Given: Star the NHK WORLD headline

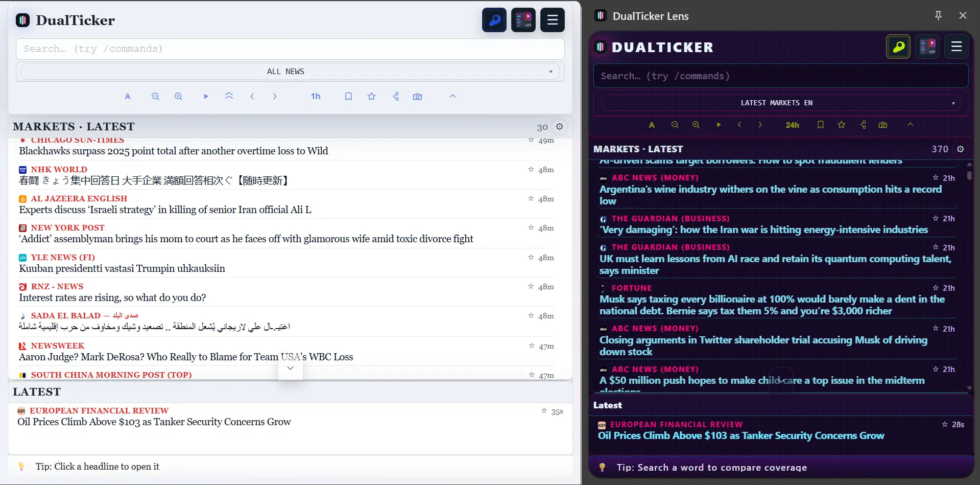Looking at the screenshot, I should pos(531,169).
